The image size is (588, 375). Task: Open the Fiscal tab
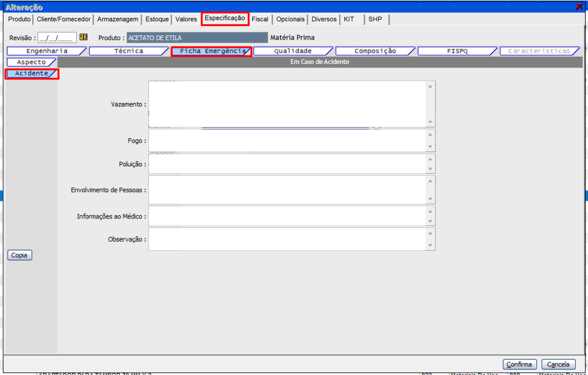[260, 19]
